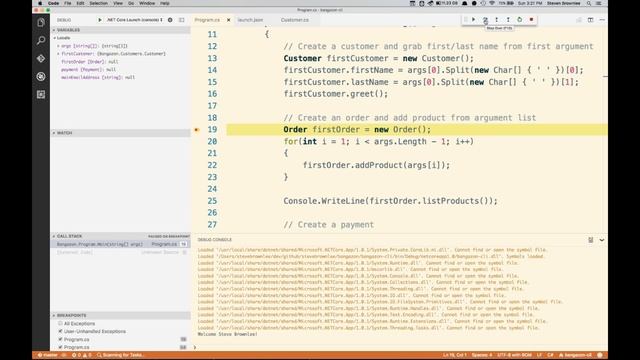The height and width of the screenshot is (360, 640).
Task: Open the Go menu
Action: pyautogui.click(x=131, y=3)
